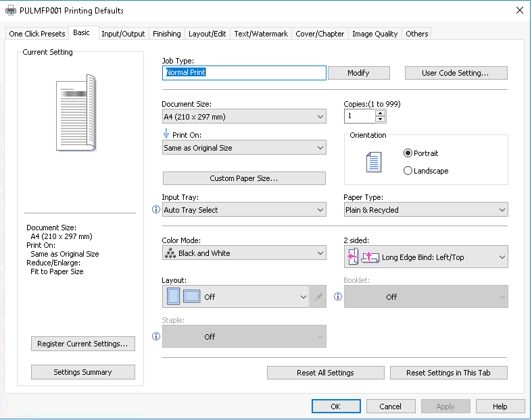Click Register Current Settings button
532x420 pixels.
(x=82, y=344)
